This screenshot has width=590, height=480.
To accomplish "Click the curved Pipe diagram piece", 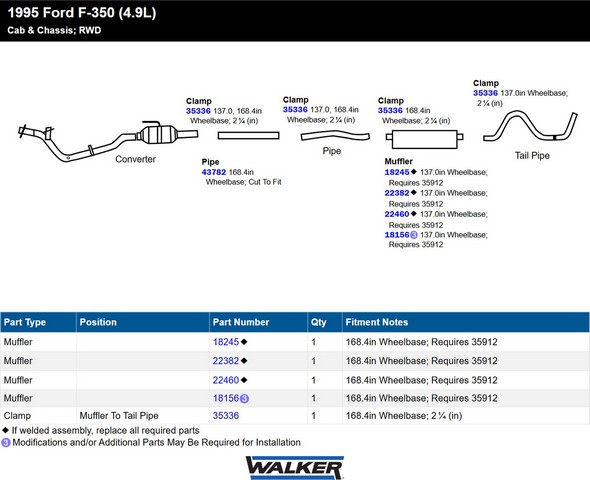I will (x=335, y=135).
